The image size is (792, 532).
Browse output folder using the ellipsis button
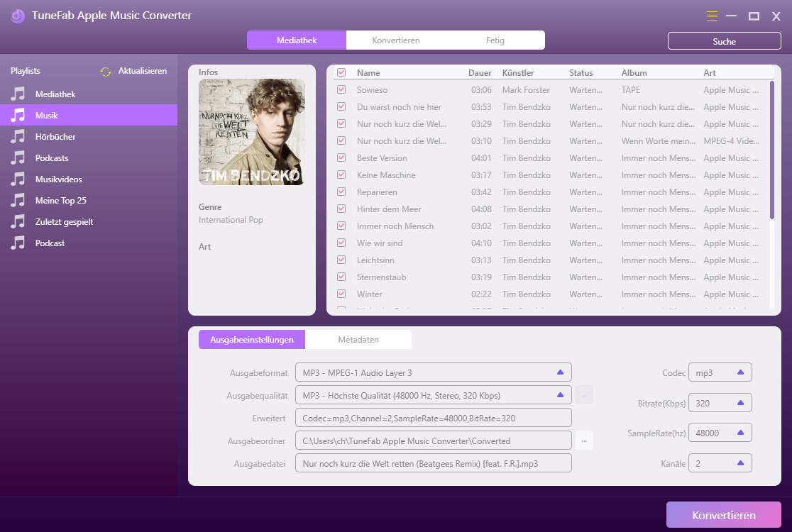583,440
